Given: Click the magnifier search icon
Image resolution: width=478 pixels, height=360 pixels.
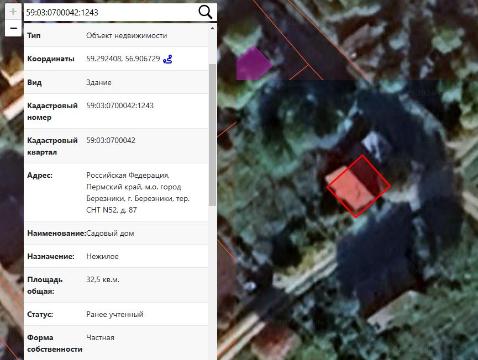Looking at the screenshot, I should pyautogui.click(x=205, y=12).
